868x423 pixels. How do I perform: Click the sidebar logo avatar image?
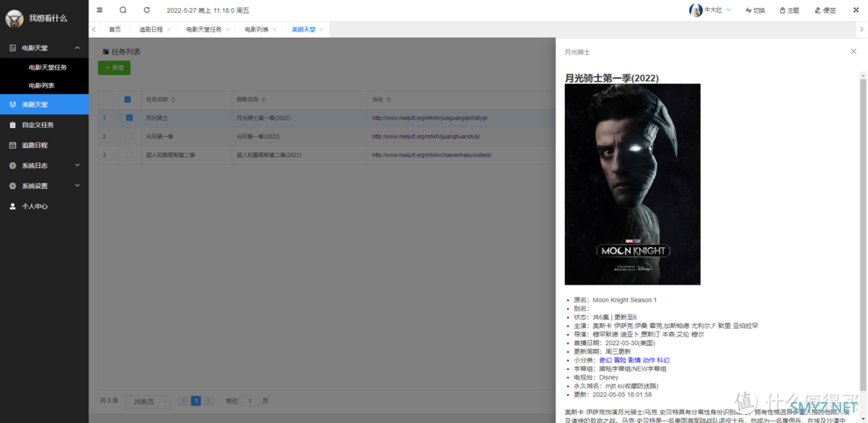point(14,18)
